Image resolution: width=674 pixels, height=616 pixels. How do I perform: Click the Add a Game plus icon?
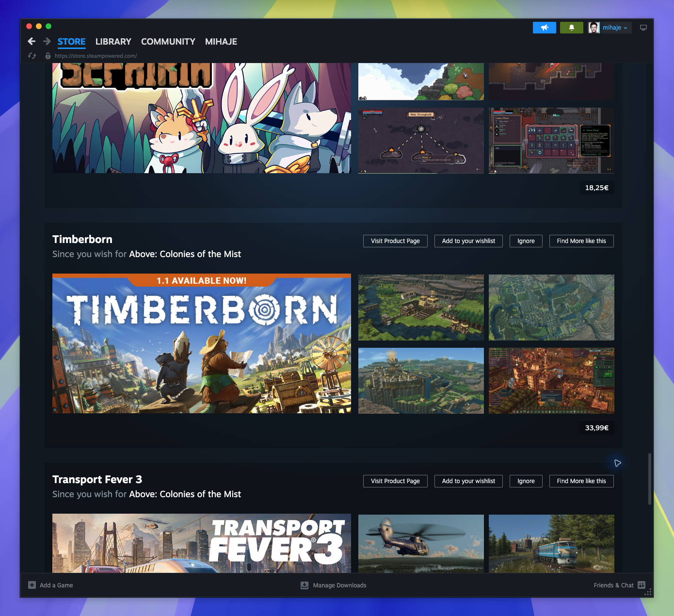click(x=32, y=585)
